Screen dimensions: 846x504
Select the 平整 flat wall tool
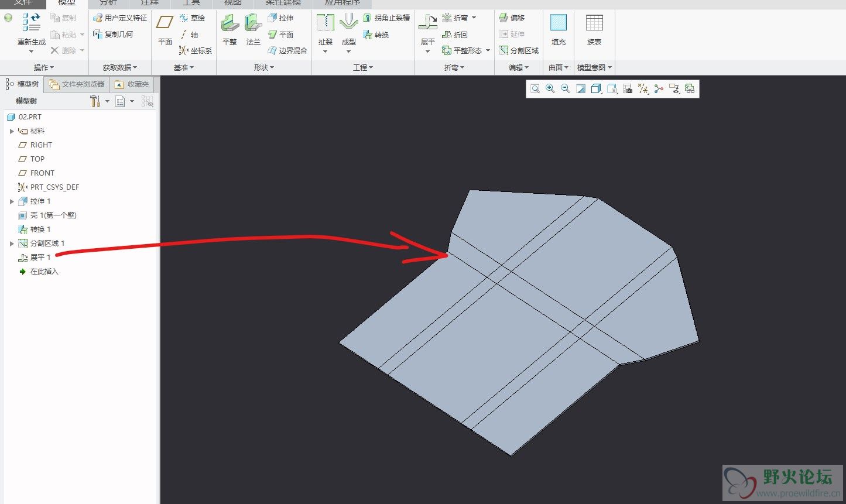230,29
